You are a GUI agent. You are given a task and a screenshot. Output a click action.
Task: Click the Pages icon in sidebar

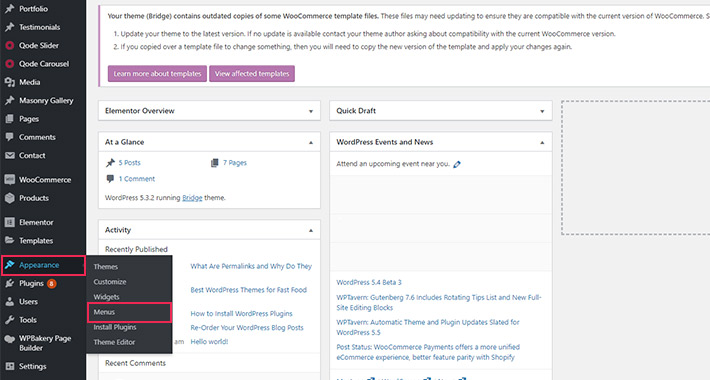coord(10,119)
